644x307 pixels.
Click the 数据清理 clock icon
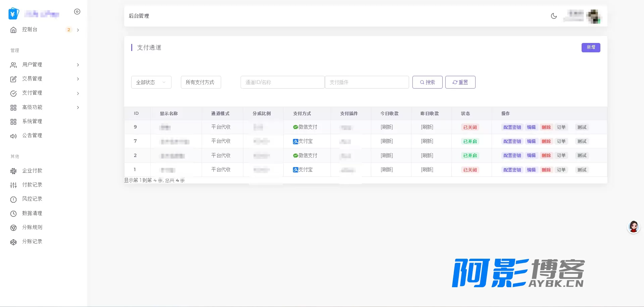point(13,214)
